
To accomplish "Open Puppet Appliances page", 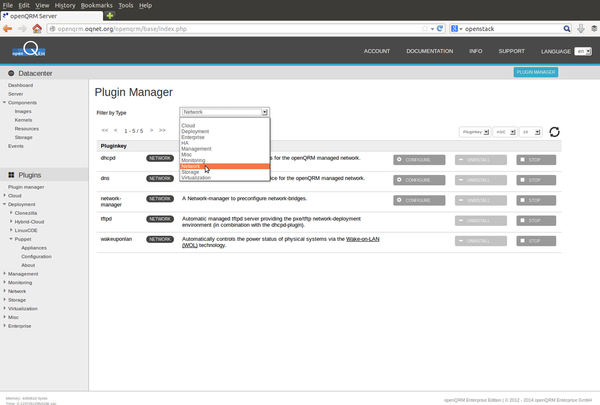I will (34, 248).
